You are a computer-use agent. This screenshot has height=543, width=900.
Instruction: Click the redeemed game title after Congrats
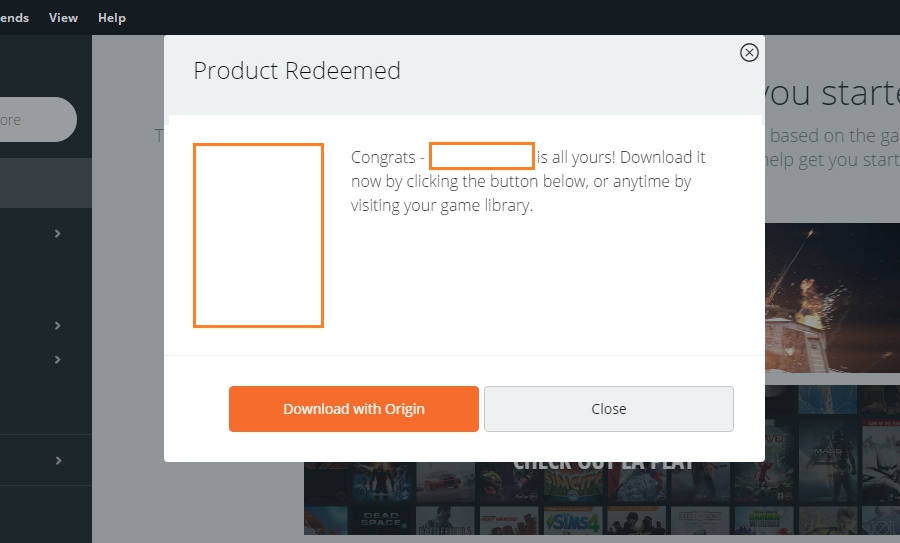pyautogui.click(x=481, y=157)
